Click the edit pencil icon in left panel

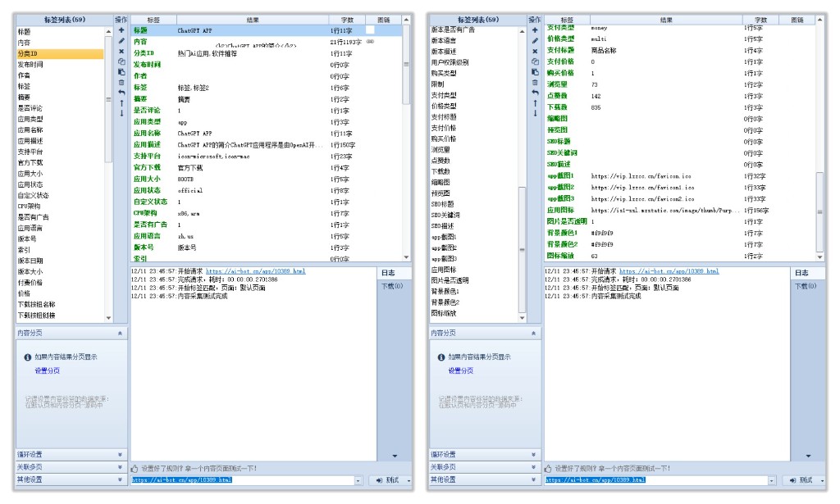121,40
